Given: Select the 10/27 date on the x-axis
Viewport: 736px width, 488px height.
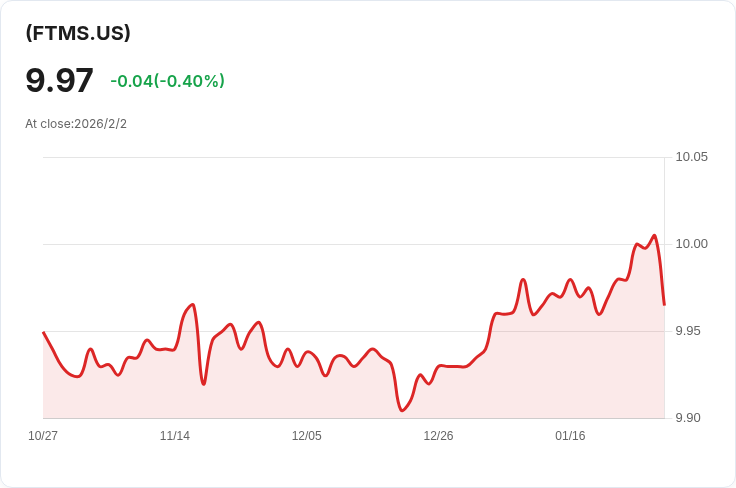Looking at the screenshot, I should [x=43, y=436].
